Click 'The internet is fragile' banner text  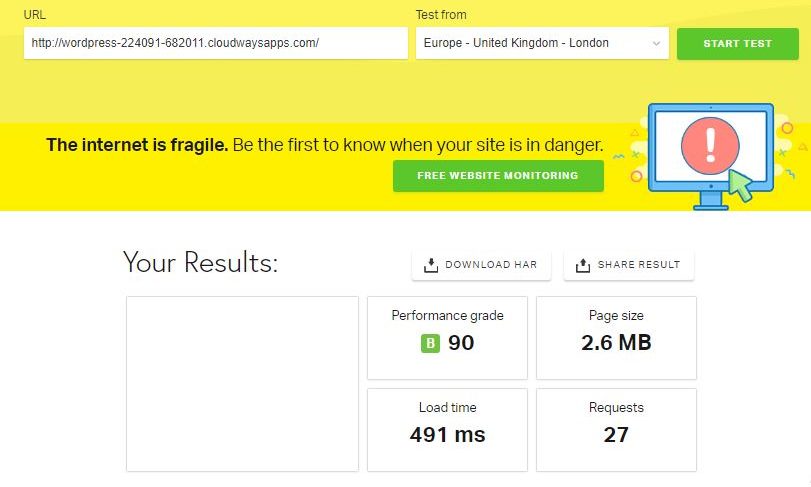(137, 145)
